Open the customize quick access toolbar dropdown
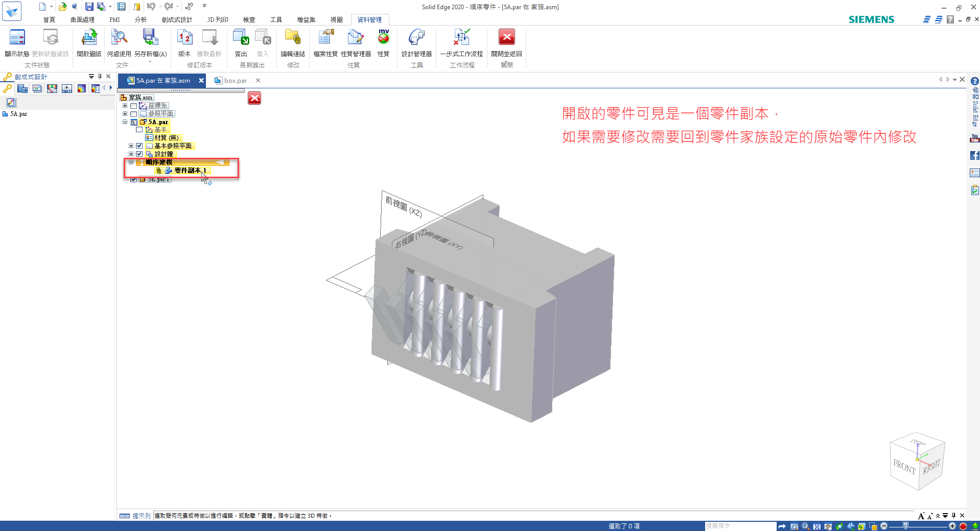Viewport: 980px width, 531px height. tap(204, 6)
